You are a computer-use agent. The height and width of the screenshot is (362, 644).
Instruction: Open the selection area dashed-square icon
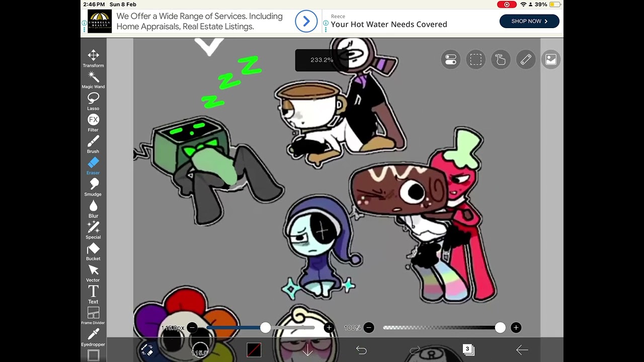click(x=476, y=60)
